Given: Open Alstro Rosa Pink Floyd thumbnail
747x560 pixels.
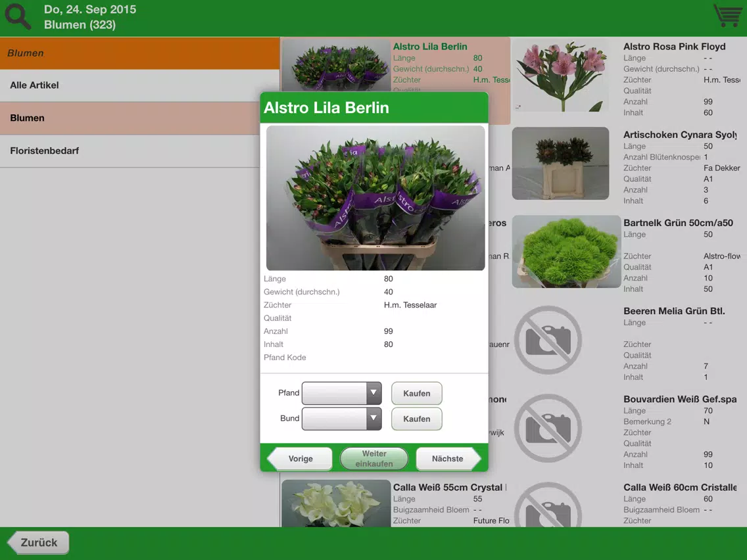Looking at the screenshot, I should coord(561,75).
